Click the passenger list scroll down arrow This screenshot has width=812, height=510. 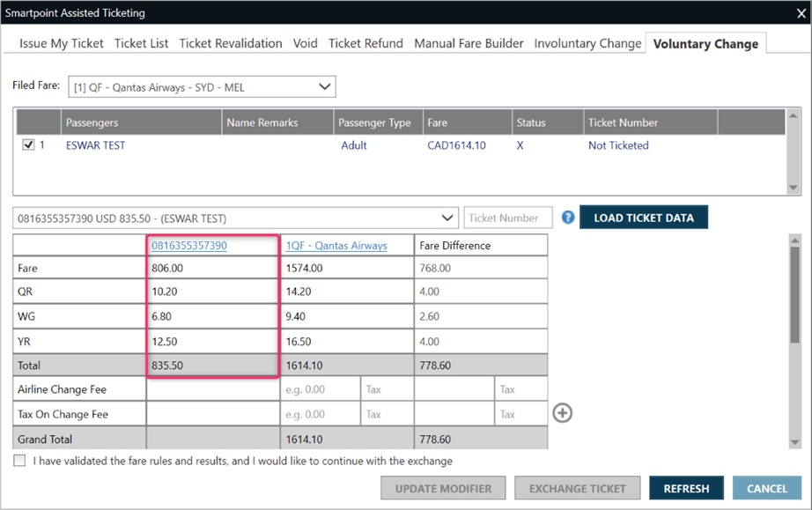pyautogui.click(x=794, y=188)
